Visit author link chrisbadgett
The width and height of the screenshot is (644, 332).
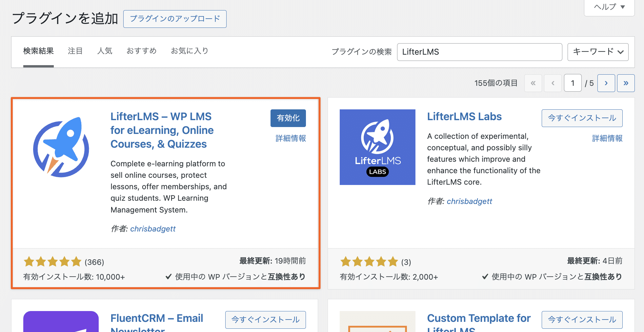(x=153, y=229)
